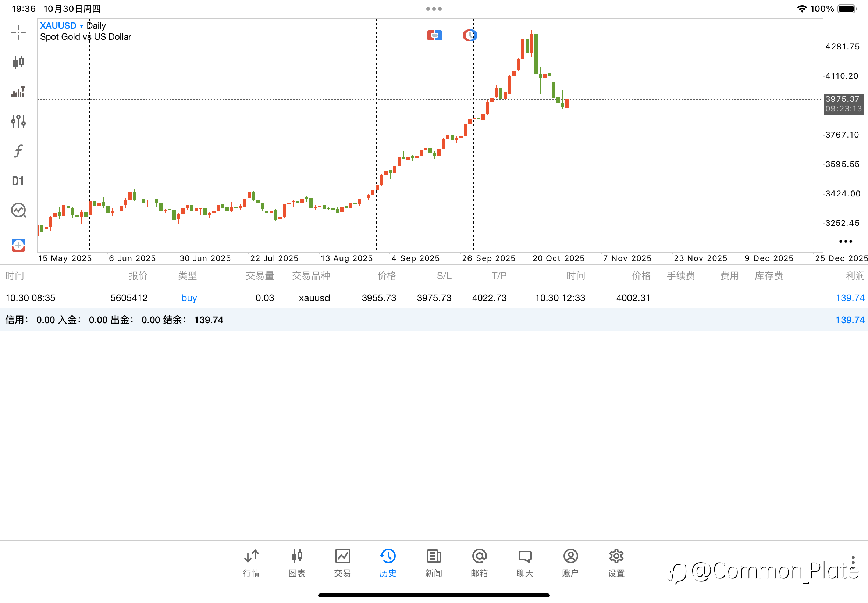Viewport: 868px width, 603px height.
Task: Open the chart analysis magnifier icon
Action: (x=18, y=210)
